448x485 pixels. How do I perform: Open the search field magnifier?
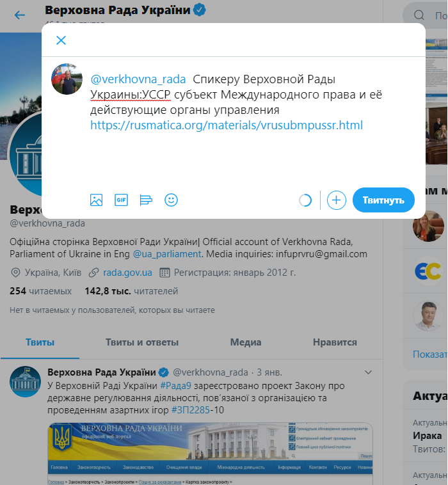click(x=419, y=15)
